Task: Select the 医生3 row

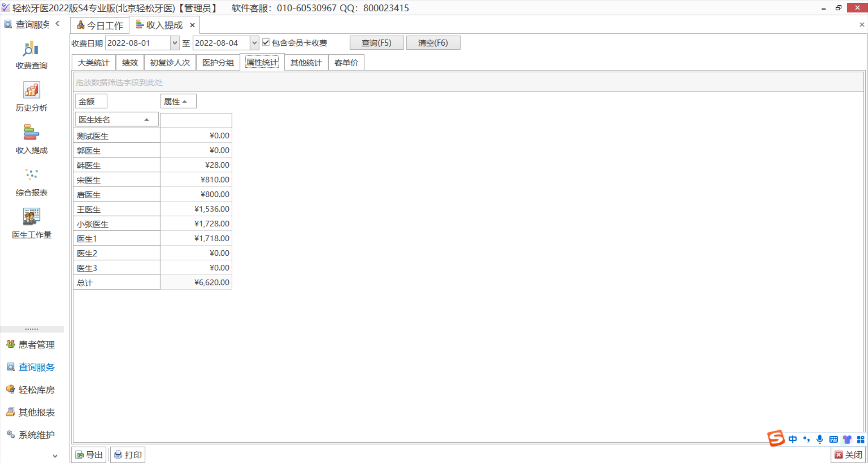Action: 117,268
